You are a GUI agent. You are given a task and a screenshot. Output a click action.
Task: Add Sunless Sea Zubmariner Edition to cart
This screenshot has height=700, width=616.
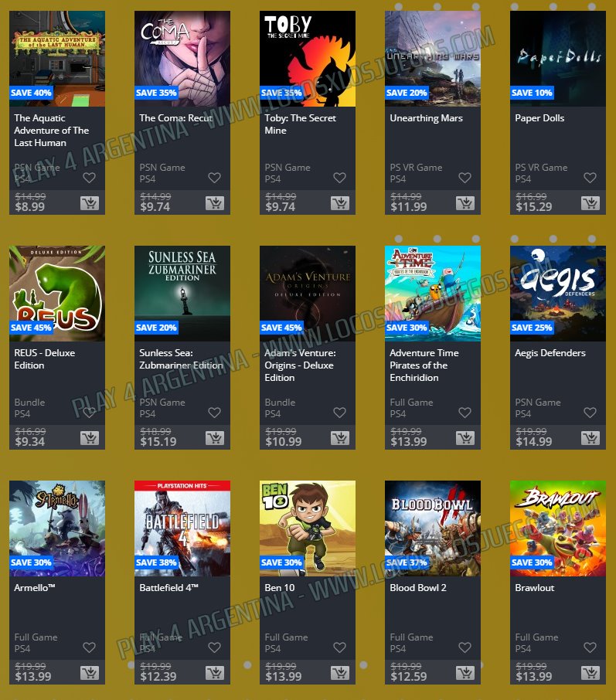[215, 438]
